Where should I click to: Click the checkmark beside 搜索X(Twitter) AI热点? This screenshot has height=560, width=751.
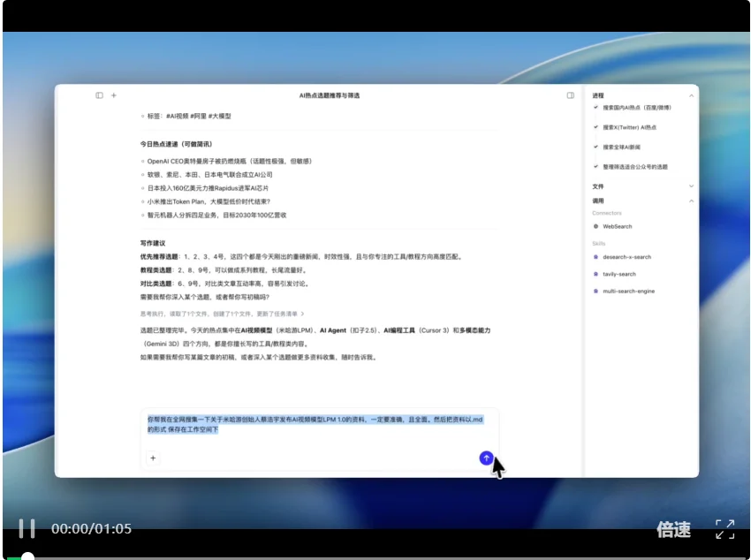coord(594,128)
